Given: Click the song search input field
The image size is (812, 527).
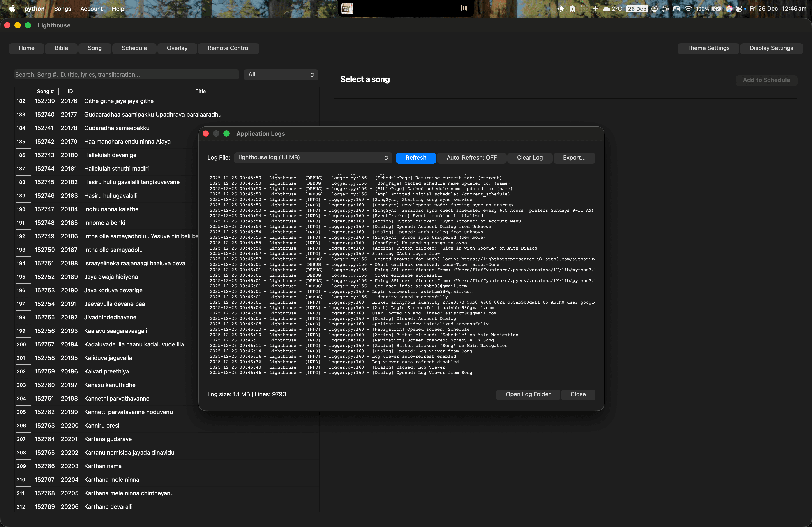Looking at the screenshot, I should pos(126,75).
